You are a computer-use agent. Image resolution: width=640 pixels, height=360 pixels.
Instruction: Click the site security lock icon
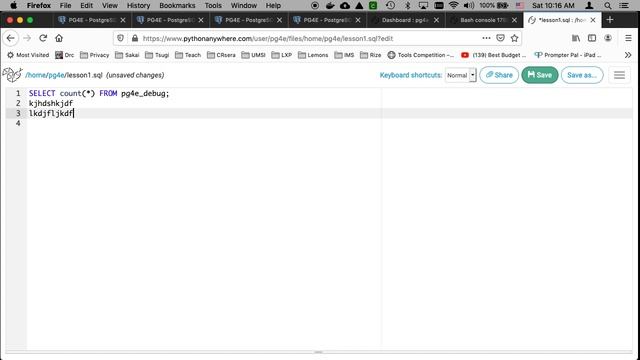pos(135,38)
